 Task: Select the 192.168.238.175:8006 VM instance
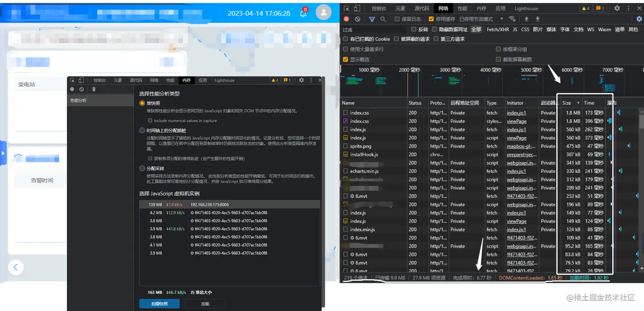(x=230, y=205)
